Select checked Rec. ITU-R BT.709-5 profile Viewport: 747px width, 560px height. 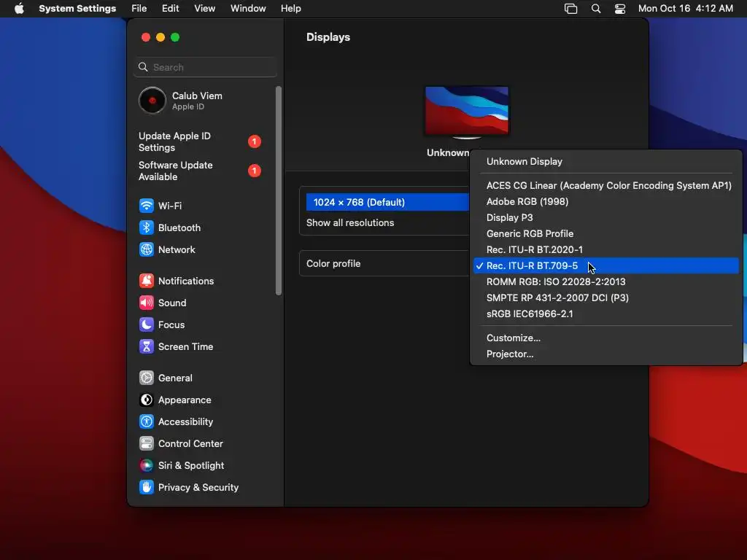606,265
